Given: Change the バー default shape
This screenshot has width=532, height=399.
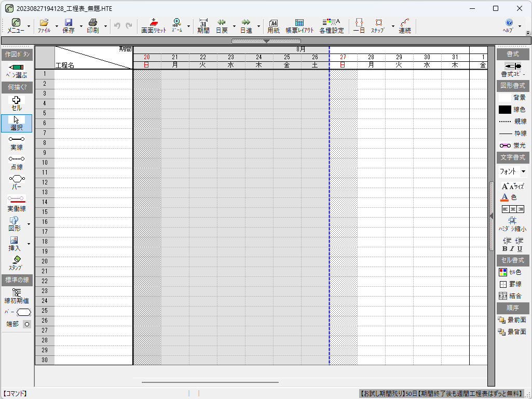Looking at the screenshot, I should [23, 312].
